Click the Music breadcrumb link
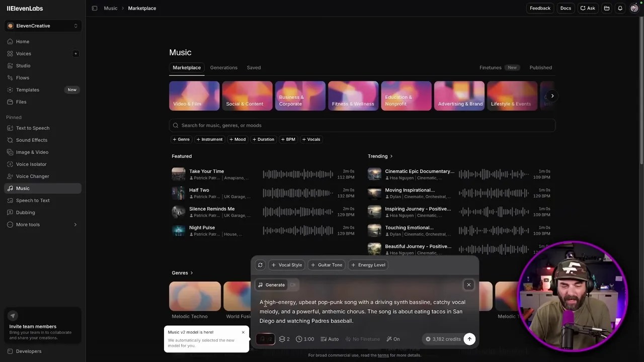The height and width of the screenshot is (362, 644). tap(111, 8)
